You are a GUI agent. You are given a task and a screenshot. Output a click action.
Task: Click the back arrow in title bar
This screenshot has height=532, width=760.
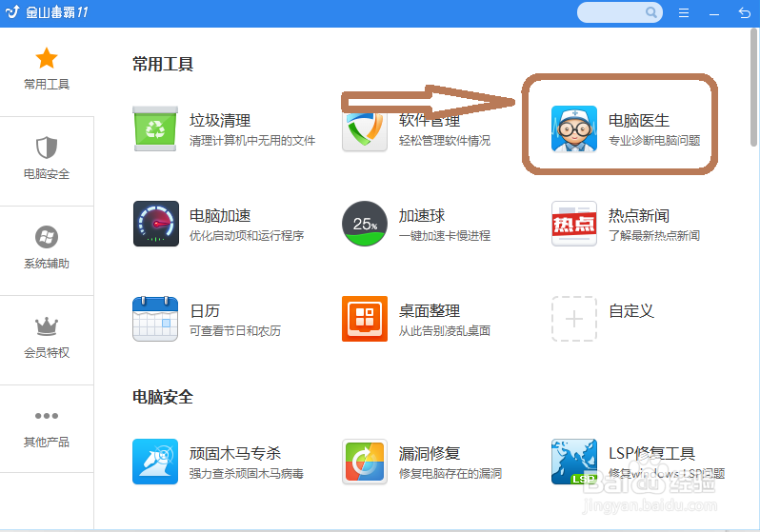point(744,12)
